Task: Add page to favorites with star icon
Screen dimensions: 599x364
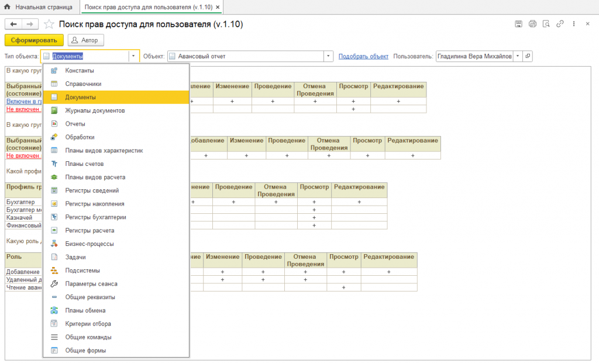Action: tap(49, 25)
